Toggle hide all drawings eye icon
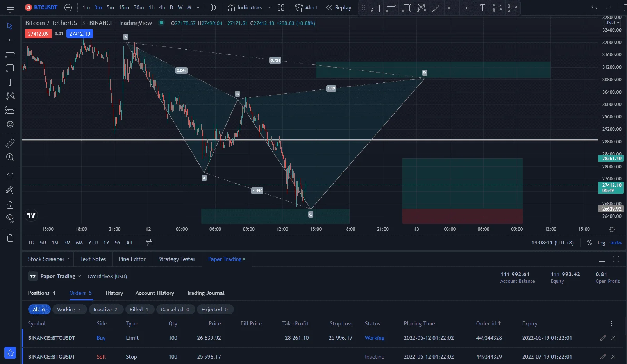The width and height of the screenshot is (627, 364). tap(10, 218)
